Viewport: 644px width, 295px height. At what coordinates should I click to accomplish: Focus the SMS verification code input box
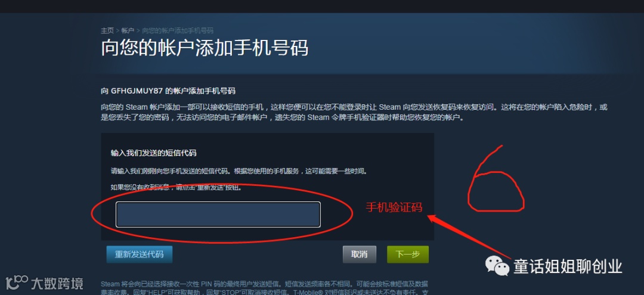218,214
